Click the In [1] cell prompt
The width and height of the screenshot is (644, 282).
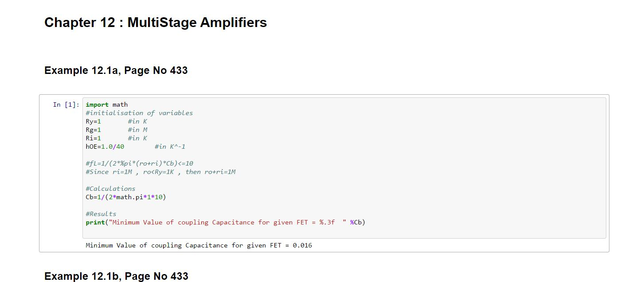tap(66, 104)
